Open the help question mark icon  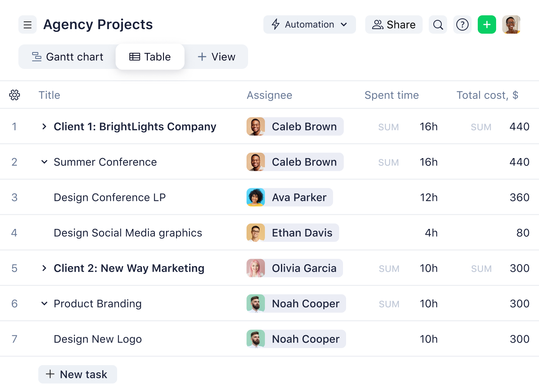click(462, 24)
